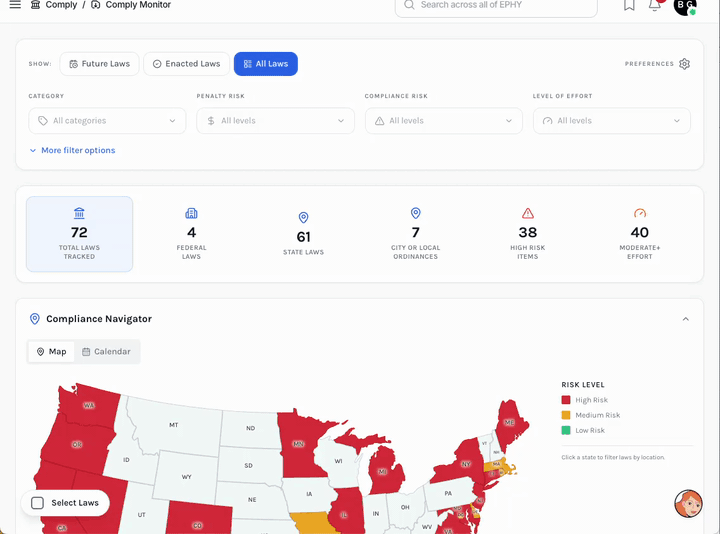This screenshot has width=720, height=534.
Task: Show All Laws
Action: point(266,64)
